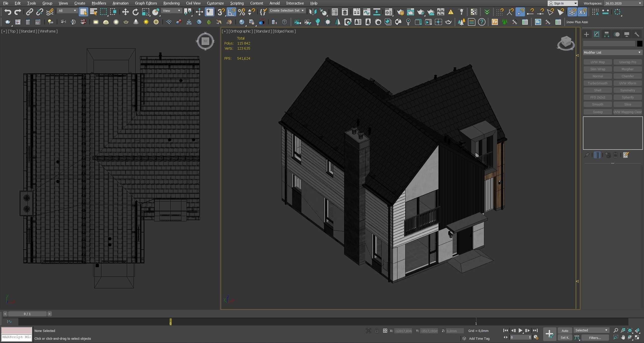
Task: Click the 0 / 1 time slider
Action: click(x=27, y=314)
